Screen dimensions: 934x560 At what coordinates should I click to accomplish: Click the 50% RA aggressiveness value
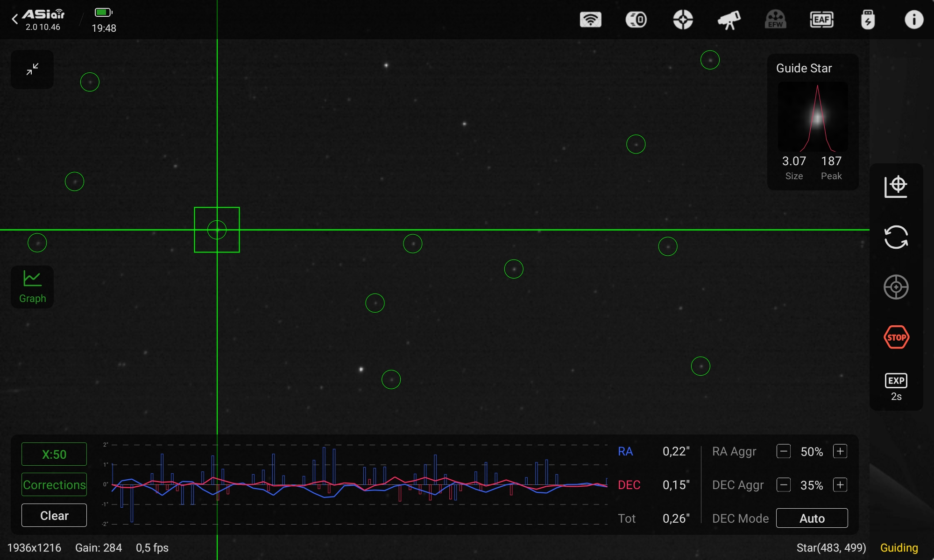pyautogui.click(x=812, y=452)
